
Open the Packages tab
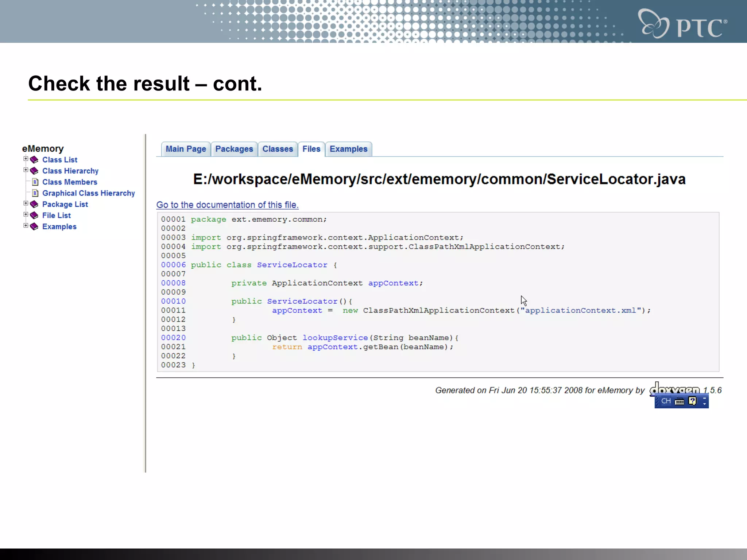point(234,149)
